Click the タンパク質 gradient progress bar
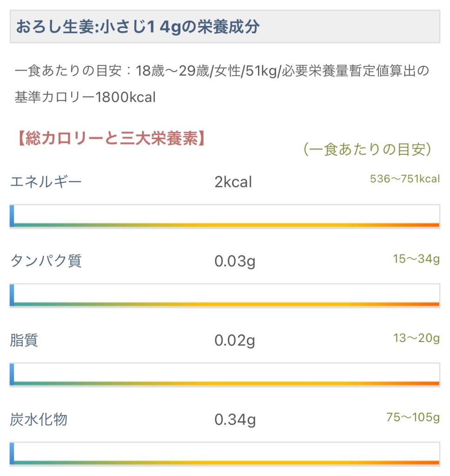This screenshot has width=450, height=476. coord(225,295)
